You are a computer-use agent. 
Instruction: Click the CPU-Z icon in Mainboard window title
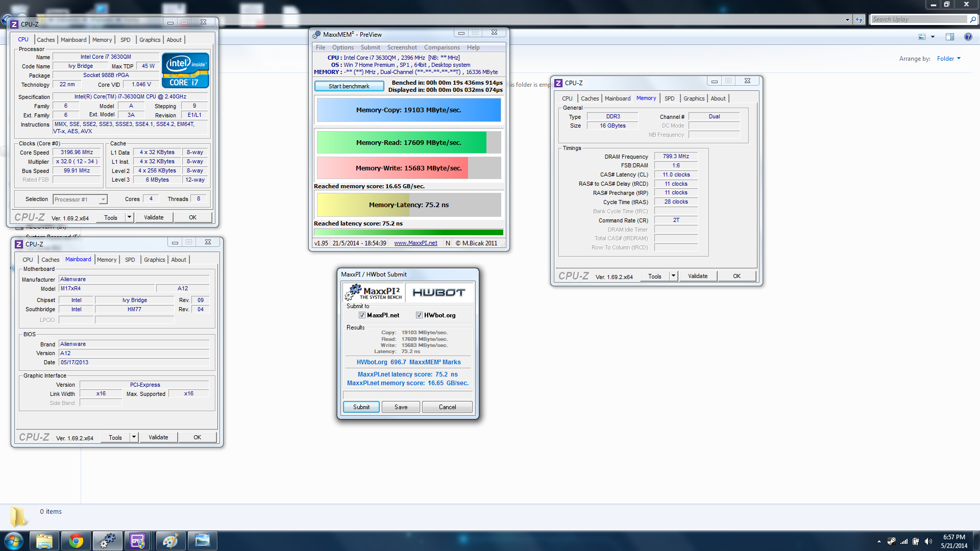(19, 244)
